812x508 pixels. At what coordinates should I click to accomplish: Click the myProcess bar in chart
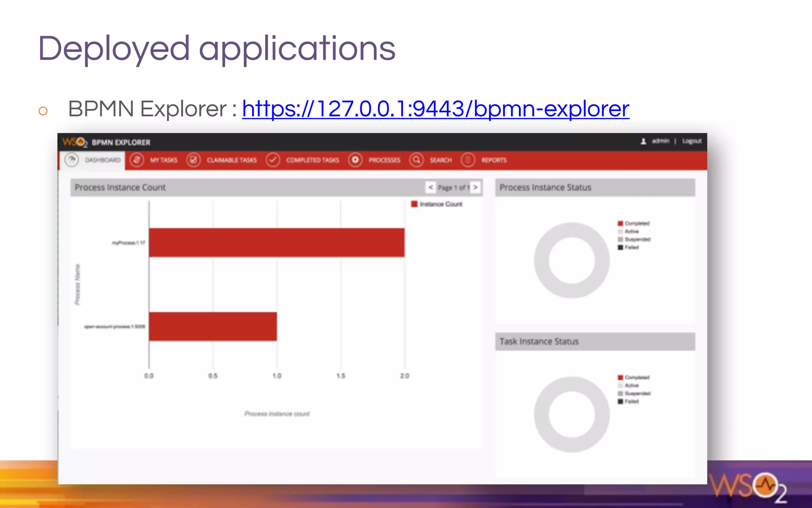pos(277,242)
